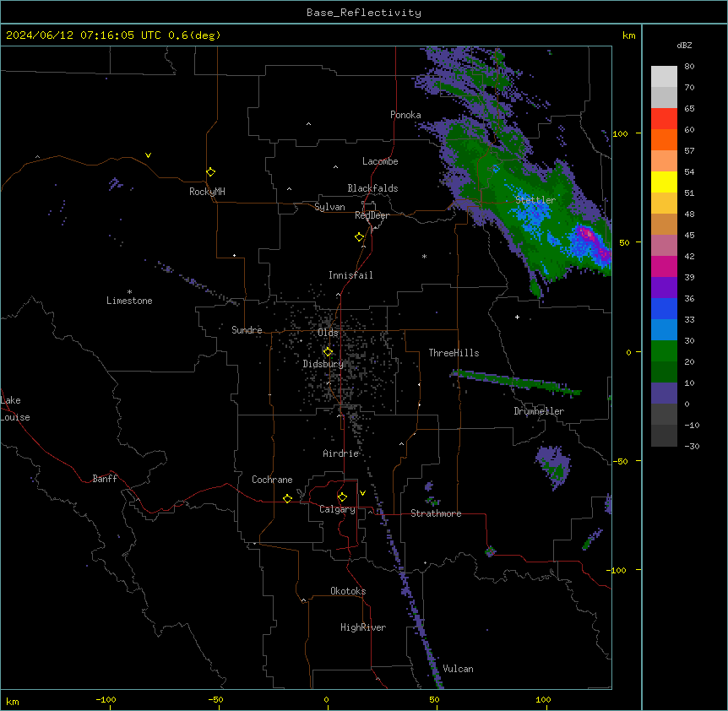Viewport: 728px width, 711px height.
Task: Click the yellow V marker east of Calgary
Action: [362, 493]
